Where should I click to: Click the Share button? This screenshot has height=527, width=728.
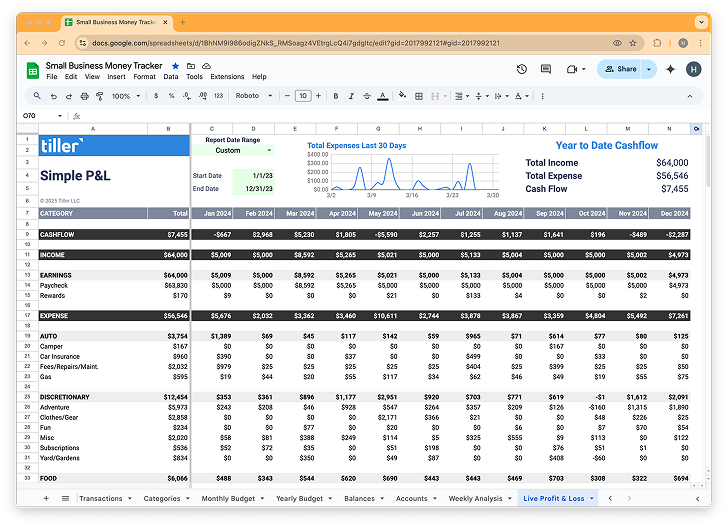[x=620, y=69]
